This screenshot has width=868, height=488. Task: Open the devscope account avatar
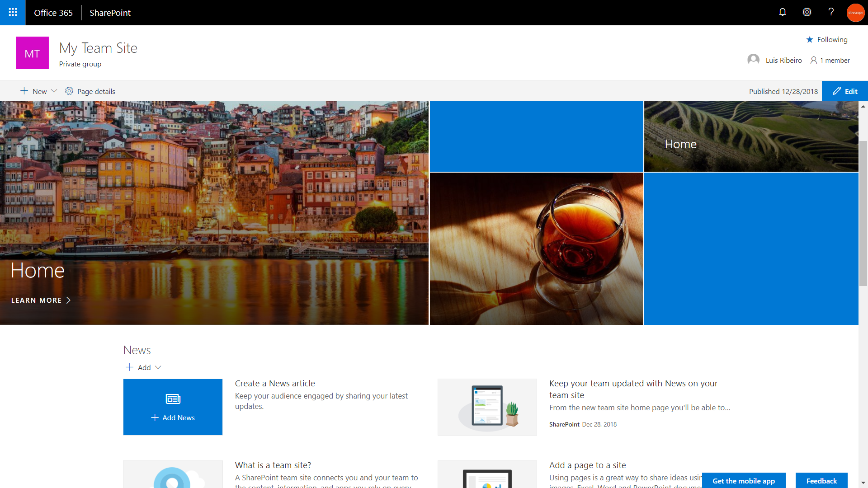(855, 13)
